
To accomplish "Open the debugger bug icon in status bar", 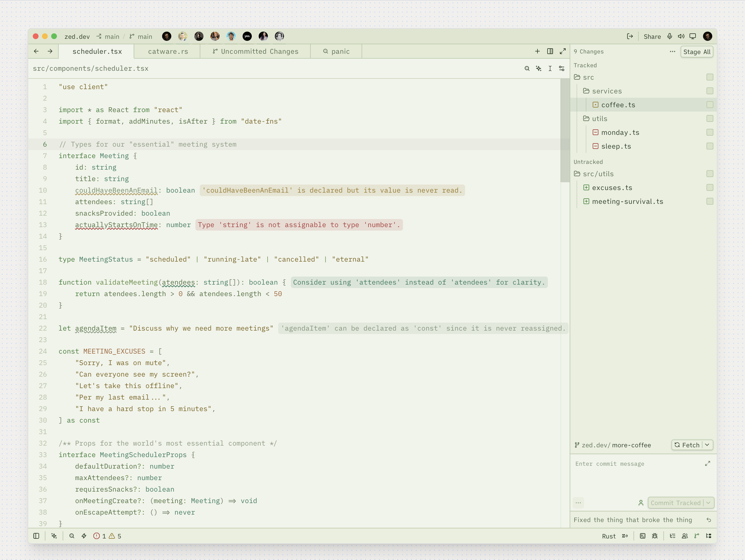I will (x=655, y=536).
